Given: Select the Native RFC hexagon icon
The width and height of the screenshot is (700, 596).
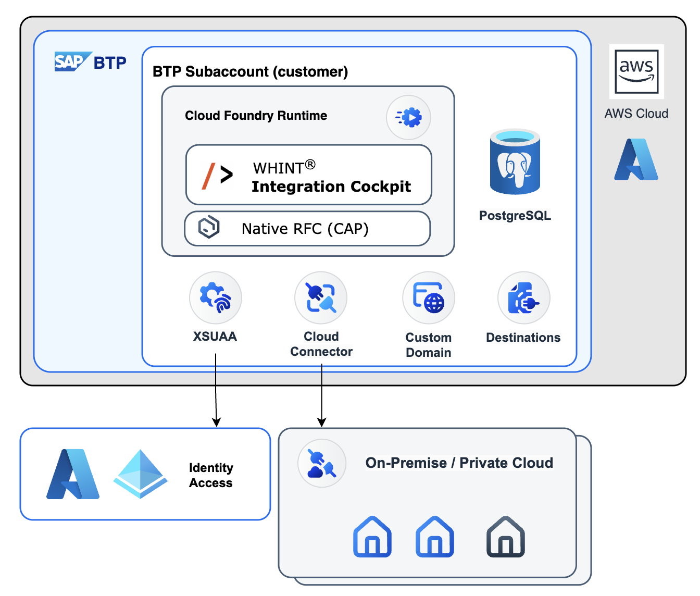Looking at the screenshot, I should pos(209,227).
